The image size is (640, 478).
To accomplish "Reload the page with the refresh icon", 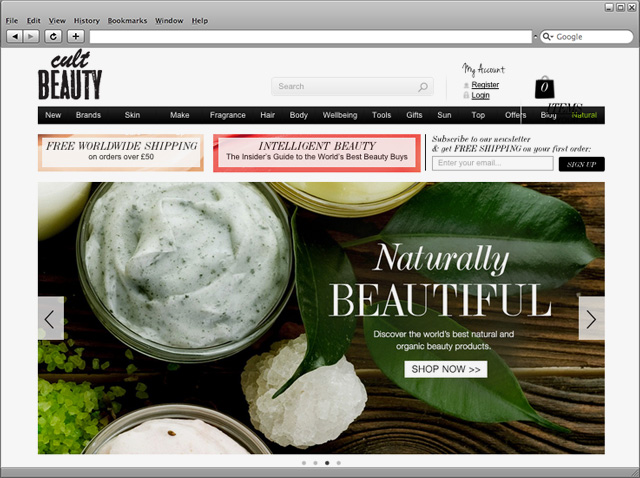I will point(54,36).
